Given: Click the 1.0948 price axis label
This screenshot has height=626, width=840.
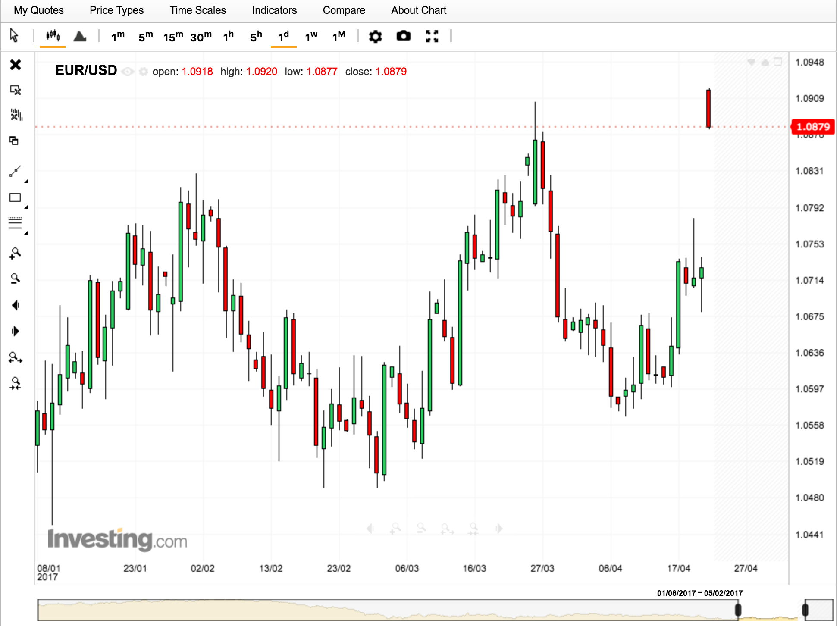Looking at the screenshot, I should click(809, 62).
